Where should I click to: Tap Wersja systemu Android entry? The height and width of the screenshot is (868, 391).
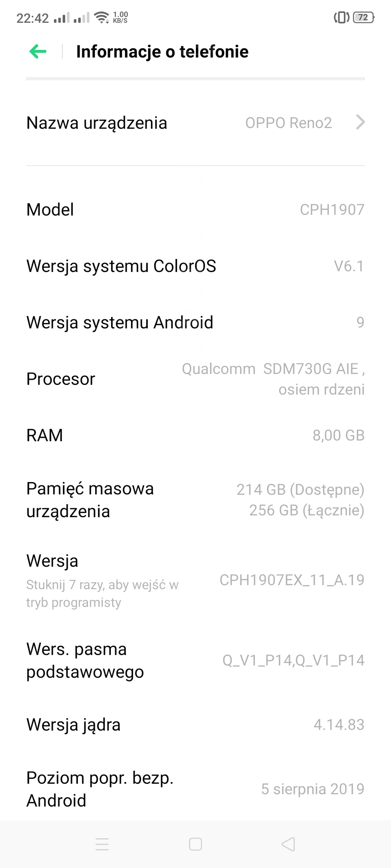click(x=195, y=322)
